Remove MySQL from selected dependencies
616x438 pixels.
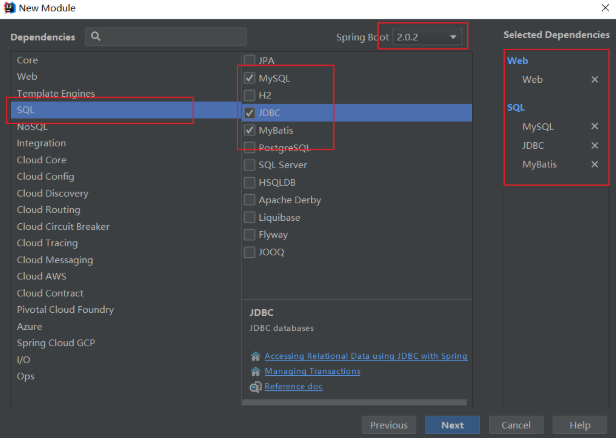[x=594, y=126]
